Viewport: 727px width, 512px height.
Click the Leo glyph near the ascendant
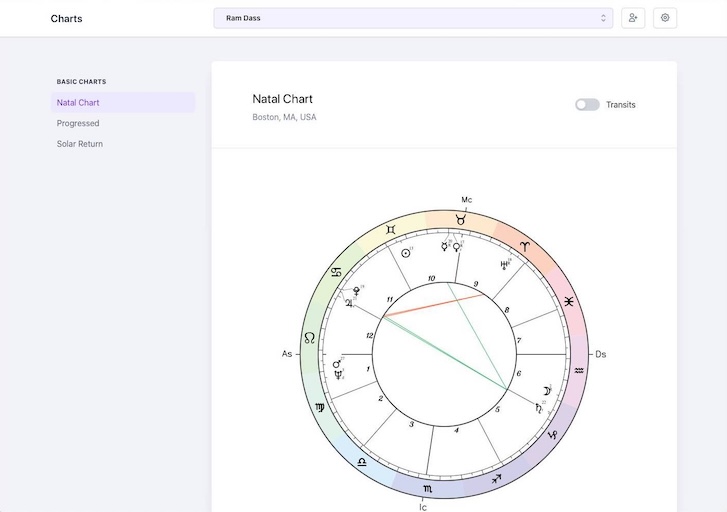click(310, 338)
